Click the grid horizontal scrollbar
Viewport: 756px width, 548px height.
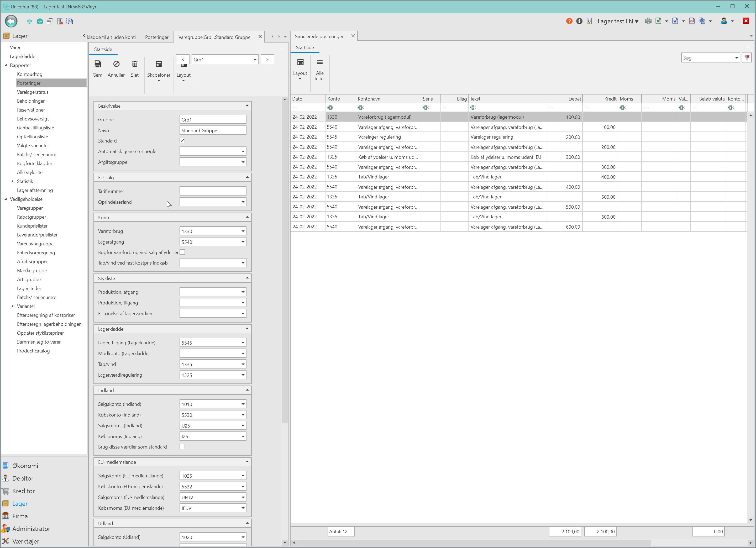coord(474,543)
